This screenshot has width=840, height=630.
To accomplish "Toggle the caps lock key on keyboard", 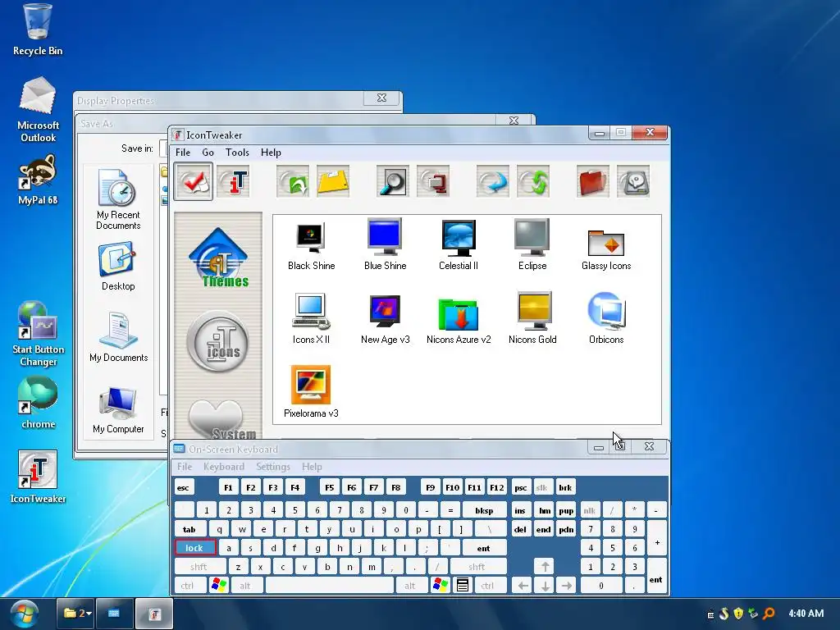I will (x=195, y=548).
